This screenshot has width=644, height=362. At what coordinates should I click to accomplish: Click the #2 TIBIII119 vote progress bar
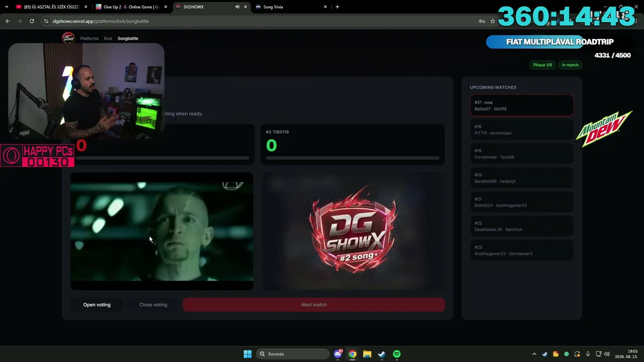click(x=353, y=158)
